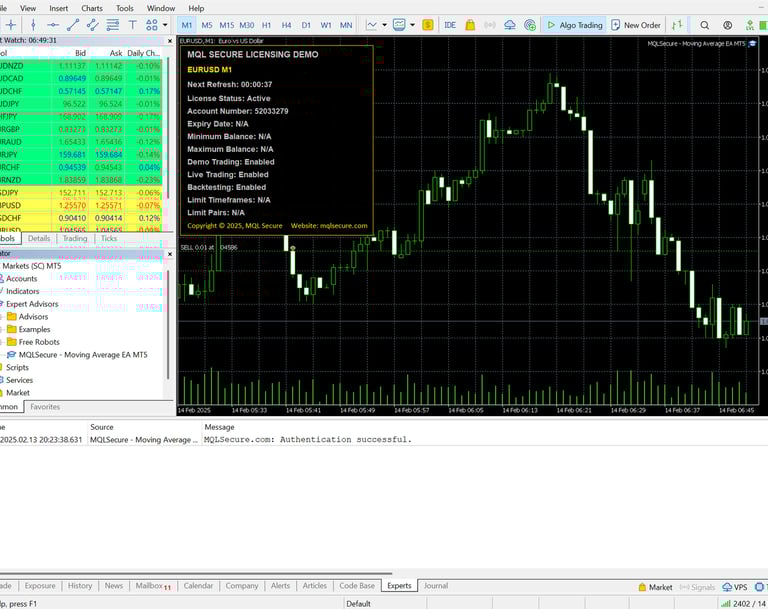Close the Navigator panel

coord(170,254)
